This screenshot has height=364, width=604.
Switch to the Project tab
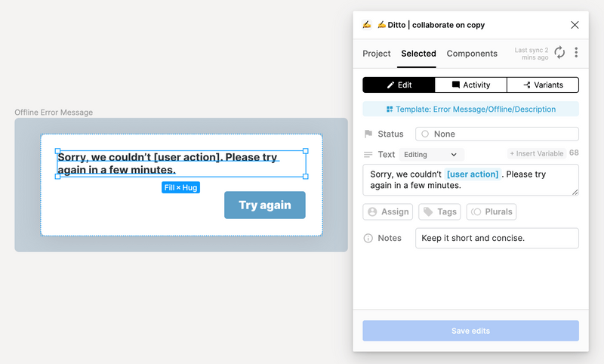click(376, 54)
